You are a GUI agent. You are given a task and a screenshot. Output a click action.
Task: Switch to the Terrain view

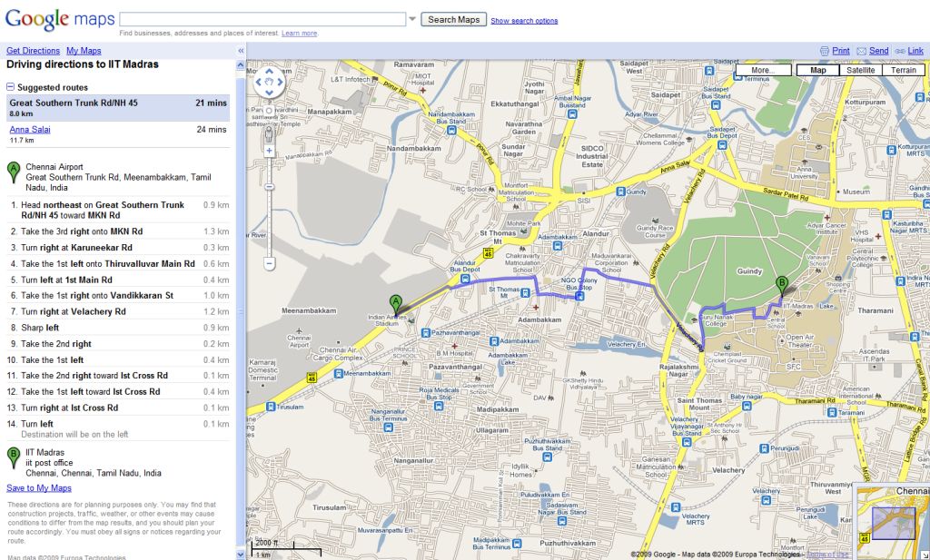[904, 70]
